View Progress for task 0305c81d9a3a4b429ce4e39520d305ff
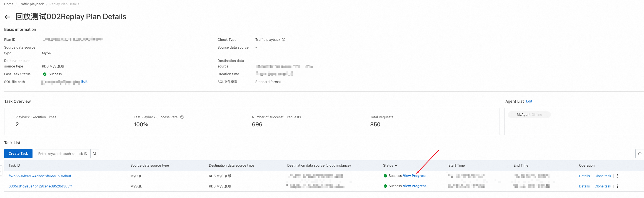This screenshot has height=198, width=644. click(415, 186)
